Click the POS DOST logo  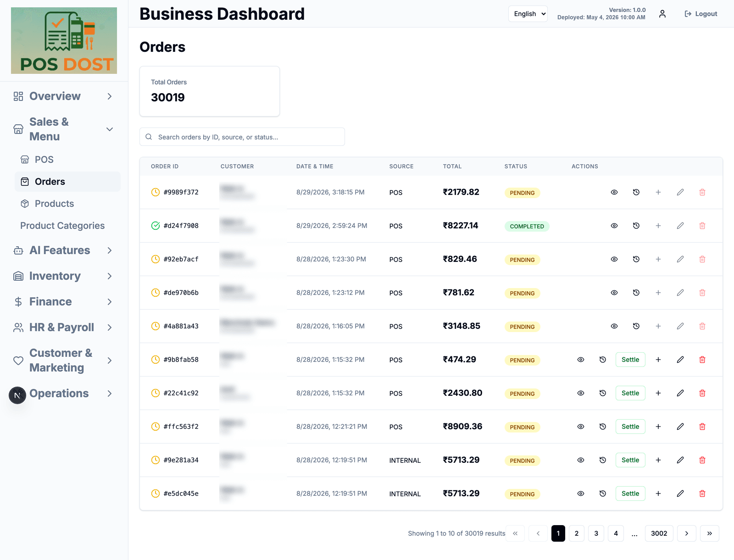[x=64, y=40]
